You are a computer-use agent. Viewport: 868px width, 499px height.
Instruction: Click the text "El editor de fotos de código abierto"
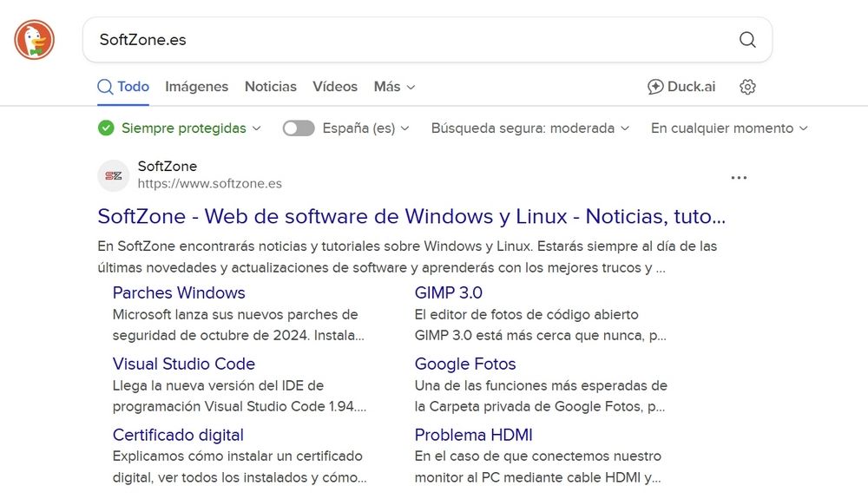527,315
